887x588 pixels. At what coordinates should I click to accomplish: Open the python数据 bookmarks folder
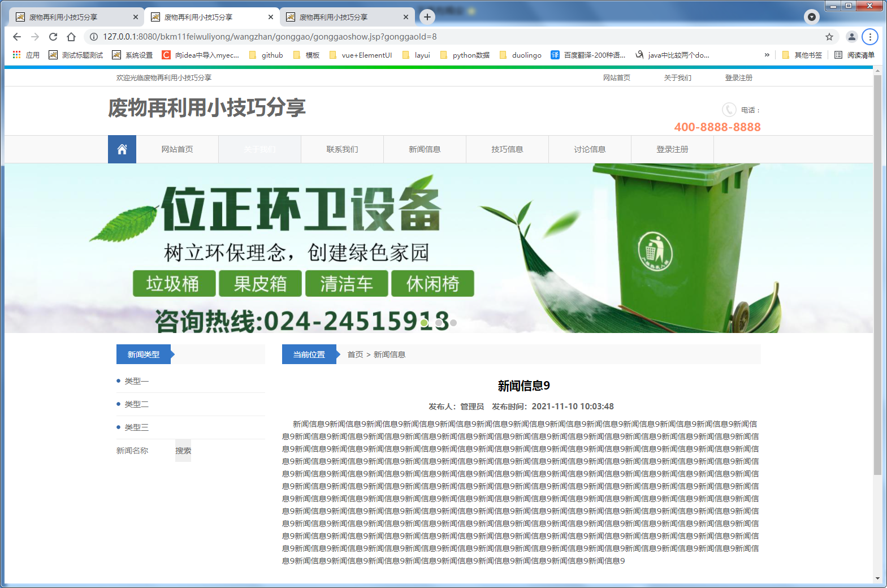(x=465, y=55)
